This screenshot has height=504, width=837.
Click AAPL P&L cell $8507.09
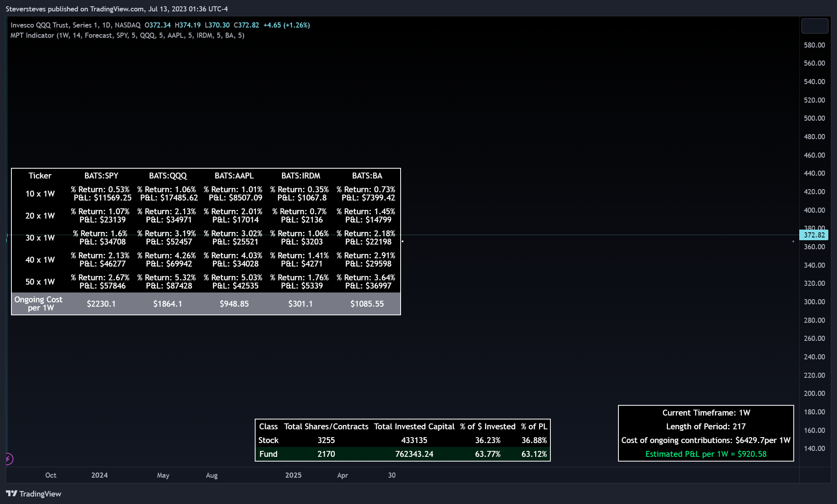pos(235,198)
